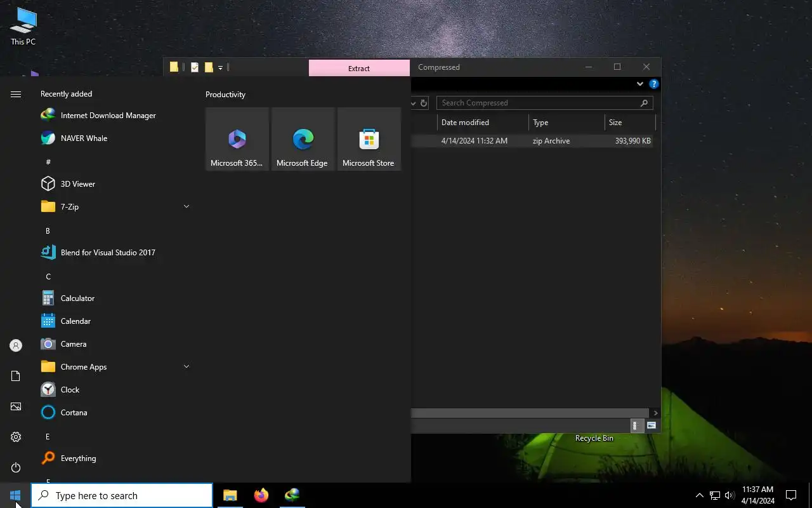Open Internet Download Manager taskbar icon
812x508 pixels.
(x=292, y=495)
